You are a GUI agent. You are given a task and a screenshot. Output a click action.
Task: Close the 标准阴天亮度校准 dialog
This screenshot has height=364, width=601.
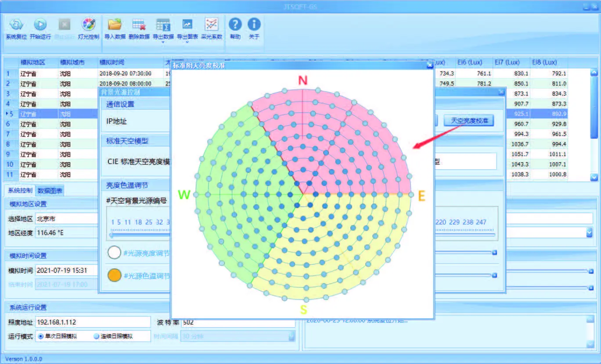430,65
